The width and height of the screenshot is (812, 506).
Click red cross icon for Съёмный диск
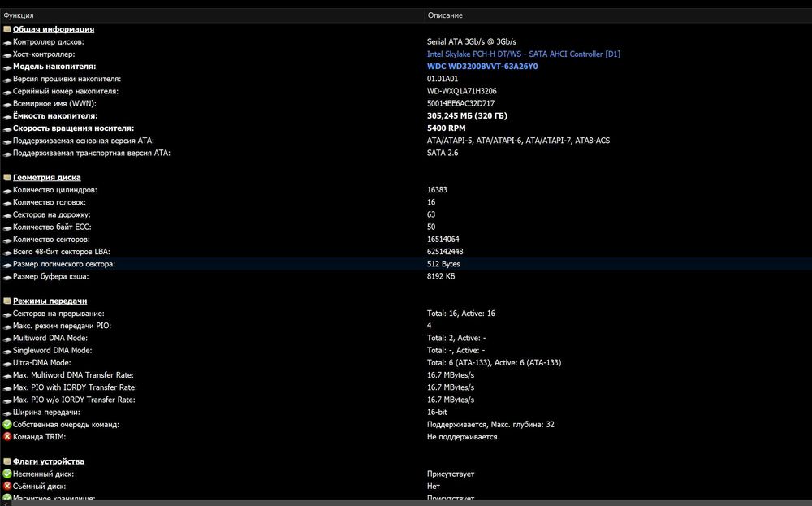(x=7, y=486)
